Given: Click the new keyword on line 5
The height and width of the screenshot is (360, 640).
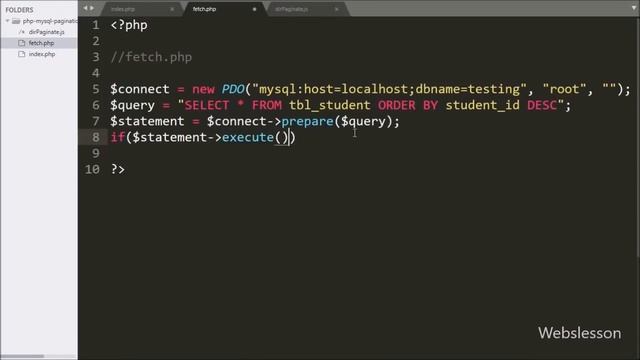Looking at the screenshot, I should [x=203, y=89].
